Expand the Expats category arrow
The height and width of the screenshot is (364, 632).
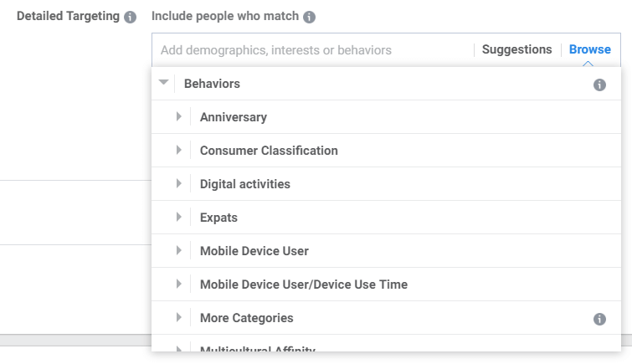pos(179,217)
